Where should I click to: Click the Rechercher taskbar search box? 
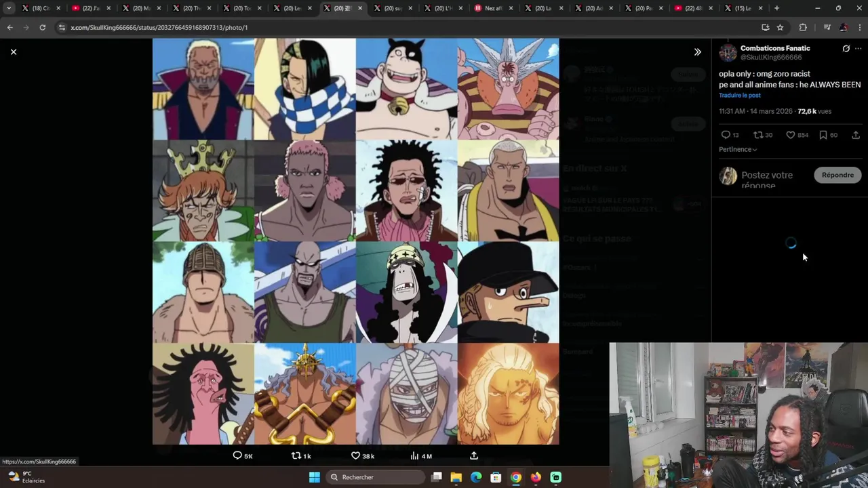(x=374, y=477)
